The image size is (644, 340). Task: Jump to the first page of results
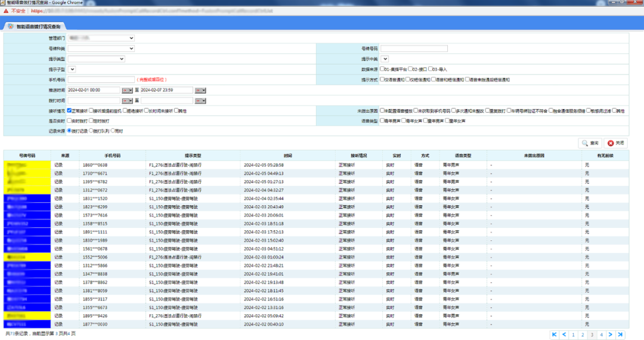coord(555,335)
